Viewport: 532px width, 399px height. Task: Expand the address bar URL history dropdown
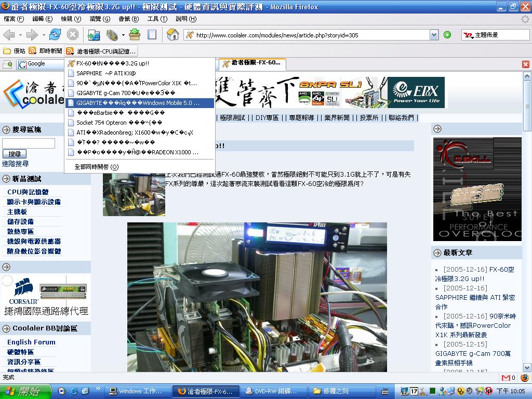(x=434, y=35)
